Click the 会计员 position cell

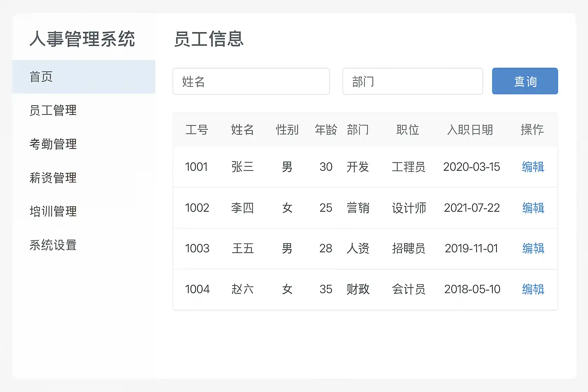click(408, 289)
